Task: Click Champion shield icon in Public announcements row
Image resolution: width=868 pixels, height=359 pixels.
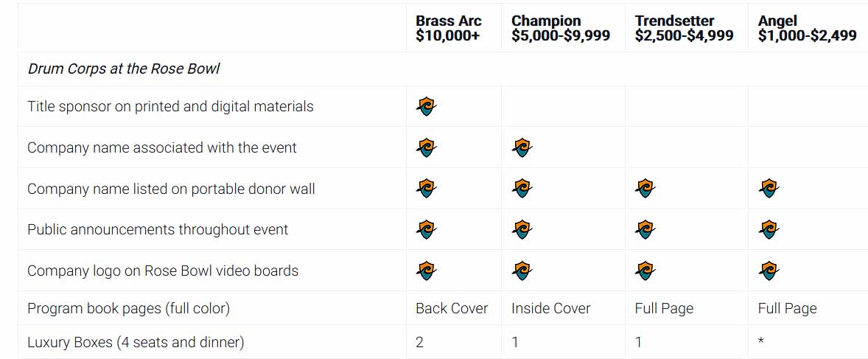Action: click(522, 230)
